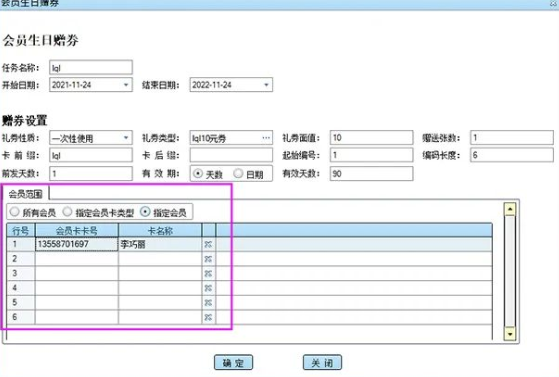559x377 pixels.
Task: Open the 开始日期 date dropdown
Action: point(126,85)
